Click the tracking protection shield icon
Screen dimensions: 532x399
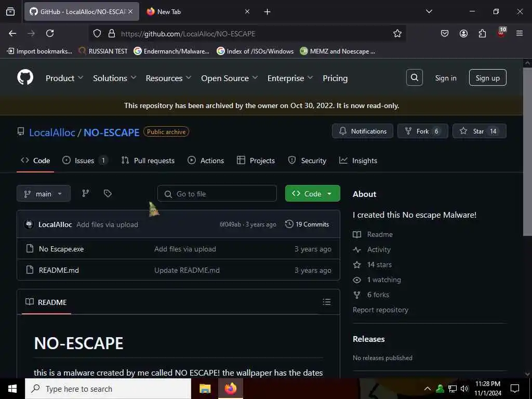coord(97,33)
